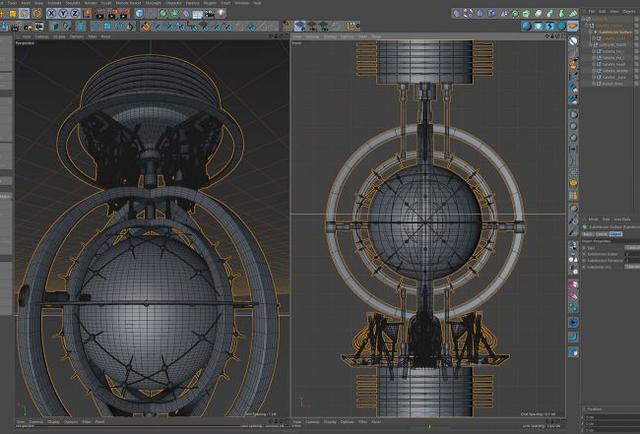640x434 pixels.
Task: Open Options menu of the Front viewport
Action: (347, 37)
